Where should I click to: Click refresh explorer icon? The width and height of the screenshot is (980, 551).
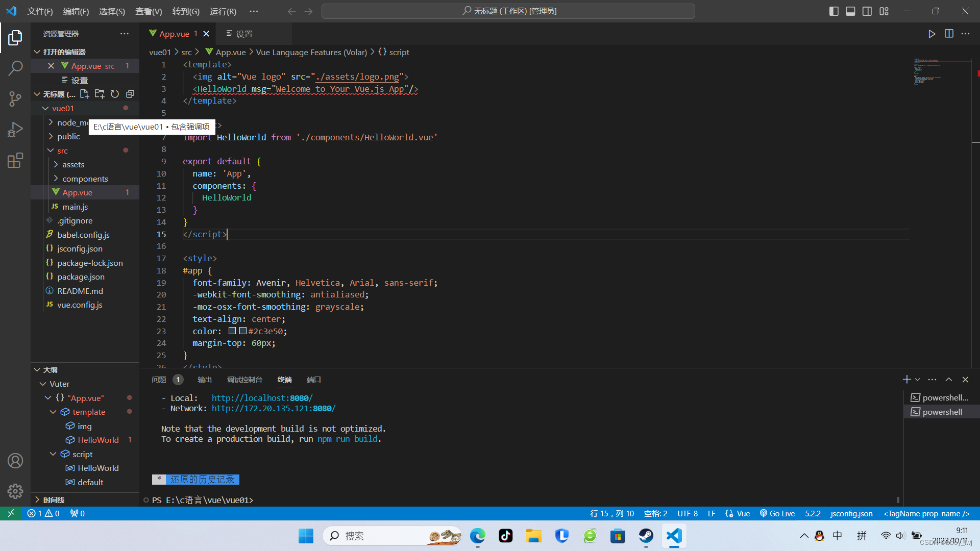point(115,94)
